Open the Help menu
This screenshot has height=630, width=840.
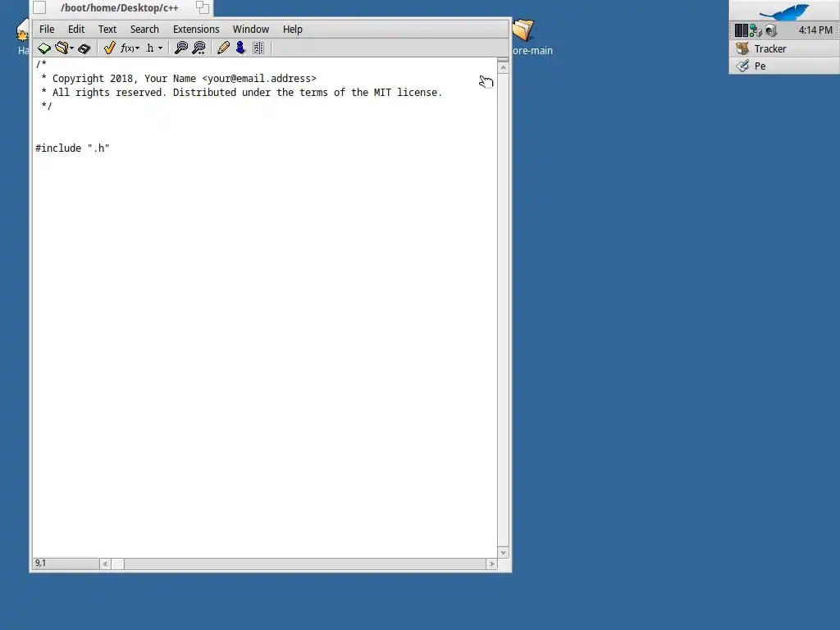pos(293,29)
